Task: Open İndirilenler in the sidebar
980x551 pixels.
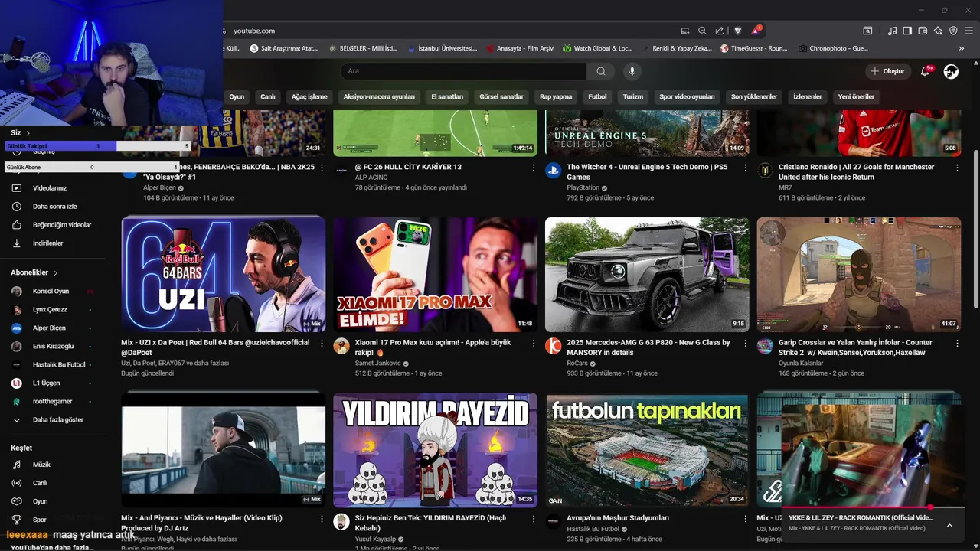Action: 47,243
